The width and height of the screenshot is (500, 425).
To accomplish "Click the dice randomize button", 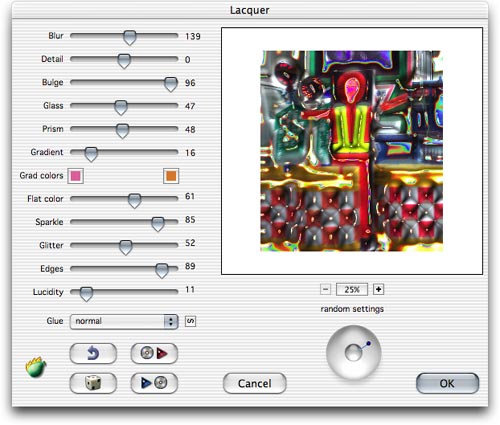I will click(x=93, y=383).
